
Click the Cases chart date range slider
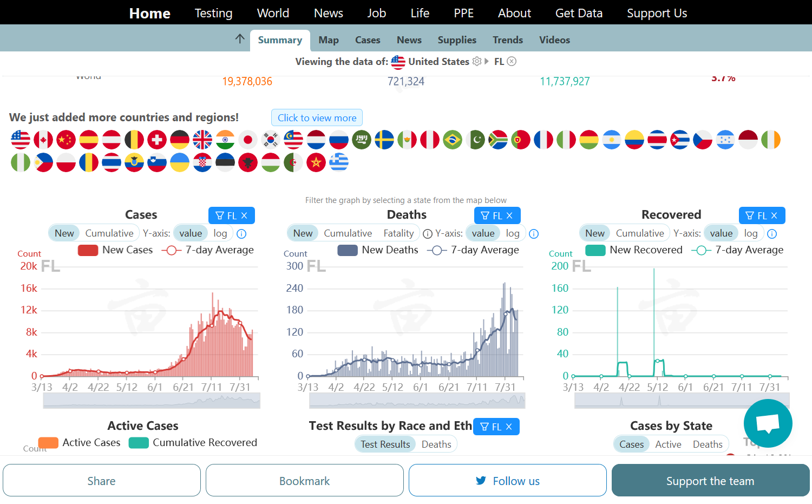click(152, 401)
